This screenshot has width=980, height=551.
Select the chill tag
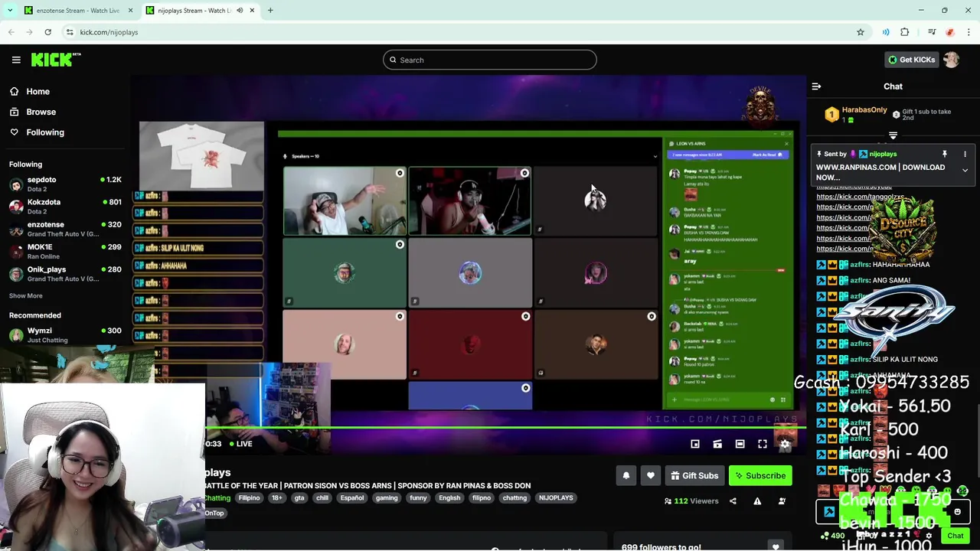(322, 498)
